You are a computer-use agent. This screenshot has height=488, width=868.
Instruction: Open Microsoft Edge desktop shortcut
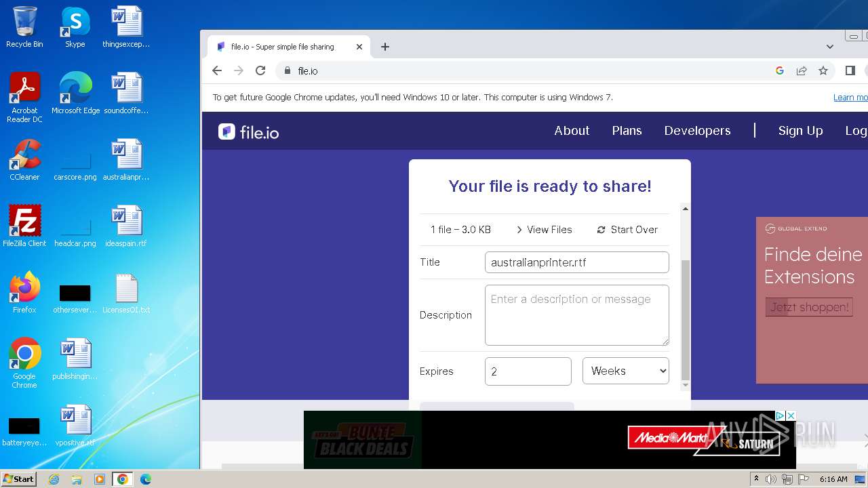click(75, 93)
